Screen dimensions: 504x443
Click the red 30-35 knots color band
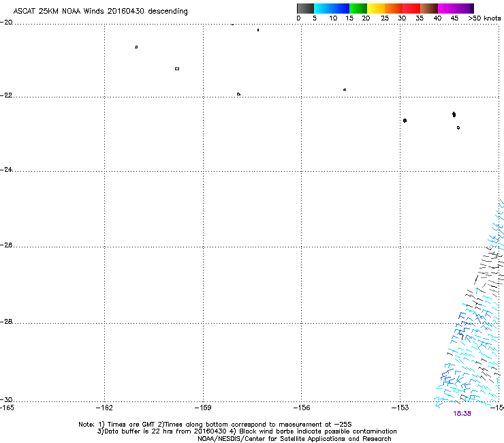coord(411,8)
